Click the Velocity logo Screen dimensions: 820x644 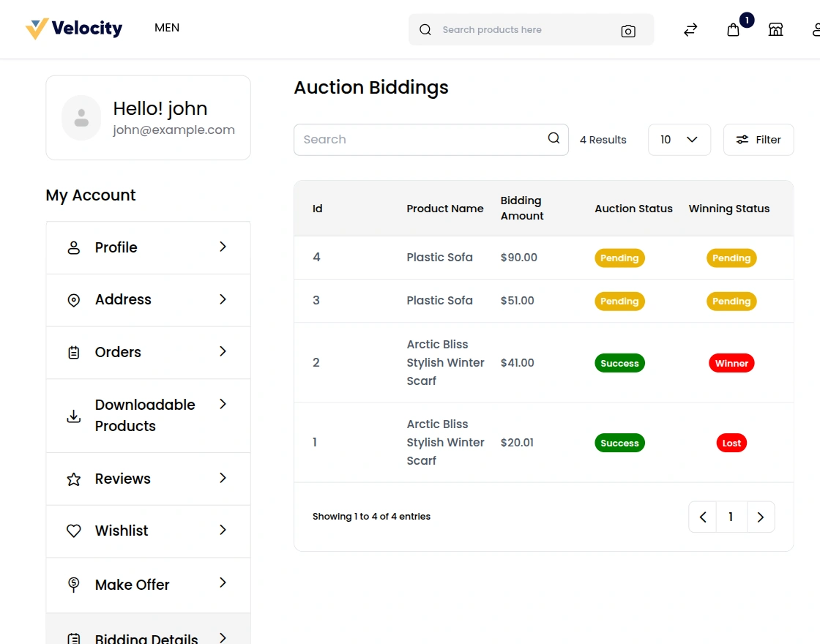(x=74, y=28)
